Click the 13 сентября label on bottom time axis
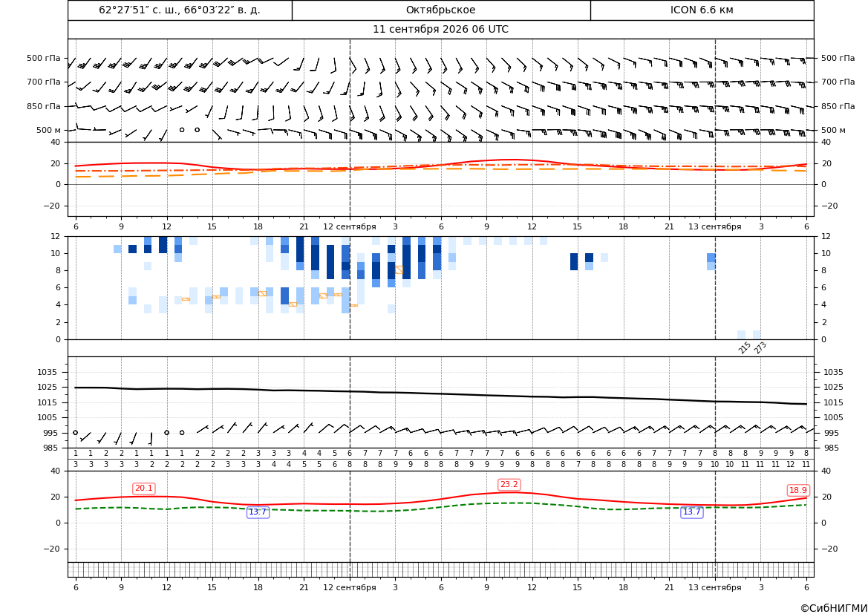Image resolution: width=868 pixels, height=614 pixels. click(x=714, y=587)
